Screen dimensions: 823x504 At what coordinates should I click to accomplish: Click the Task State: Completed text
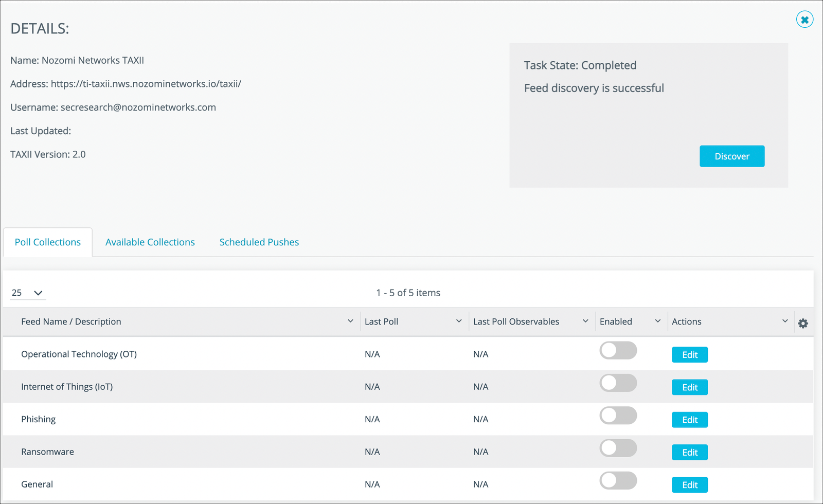pyautogui.click(x=580, y=65)
